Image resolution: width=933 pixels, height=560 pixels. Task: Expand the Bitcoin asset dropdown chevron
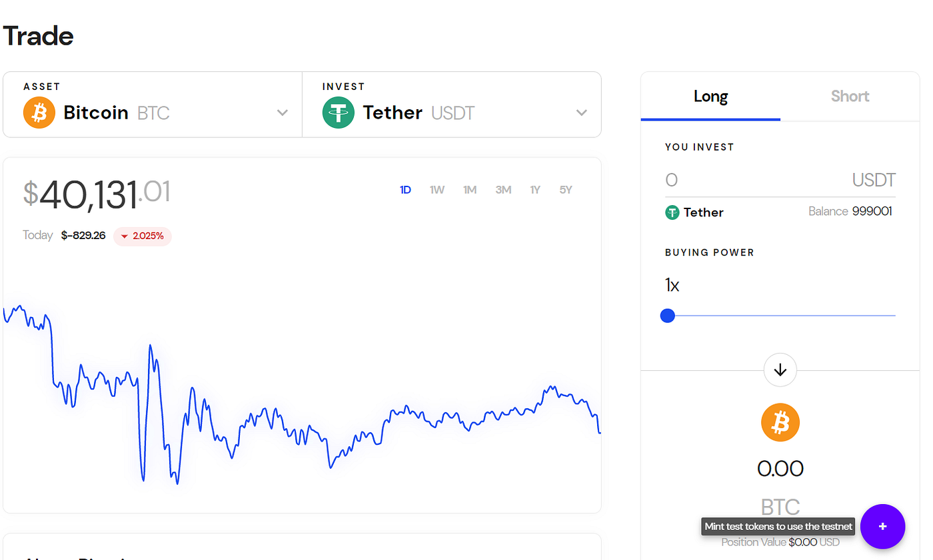pyautogui.click(x=283, y=113)
